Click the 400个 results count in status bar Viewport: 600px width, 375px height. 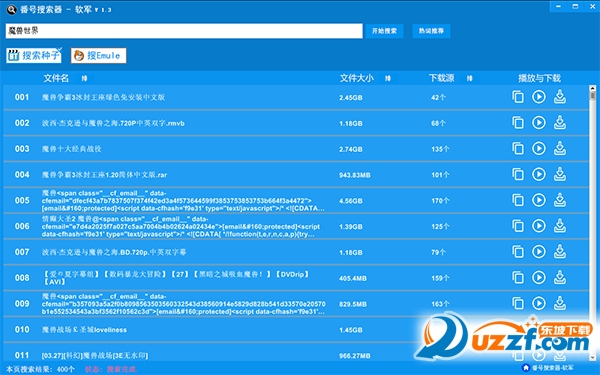[x=66, y=369]
